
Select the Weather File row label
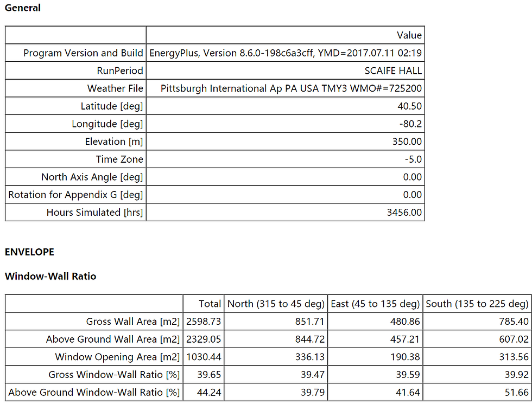pyautogui.click(x=115, y=88)
